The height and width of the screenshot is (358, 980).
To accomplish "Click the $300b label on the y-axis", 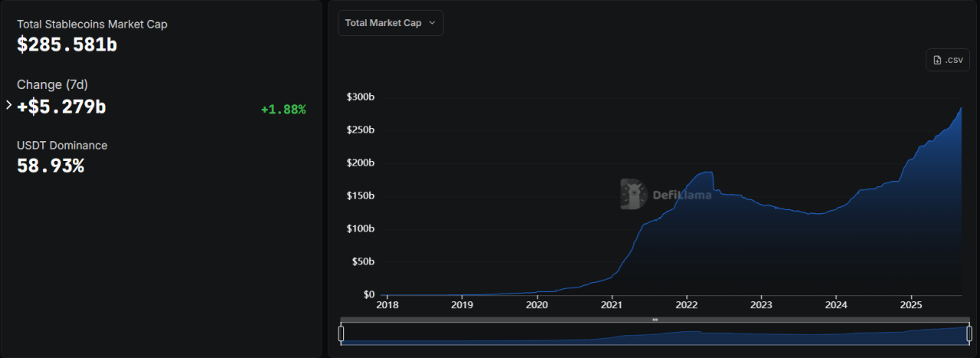I will 361,97.
